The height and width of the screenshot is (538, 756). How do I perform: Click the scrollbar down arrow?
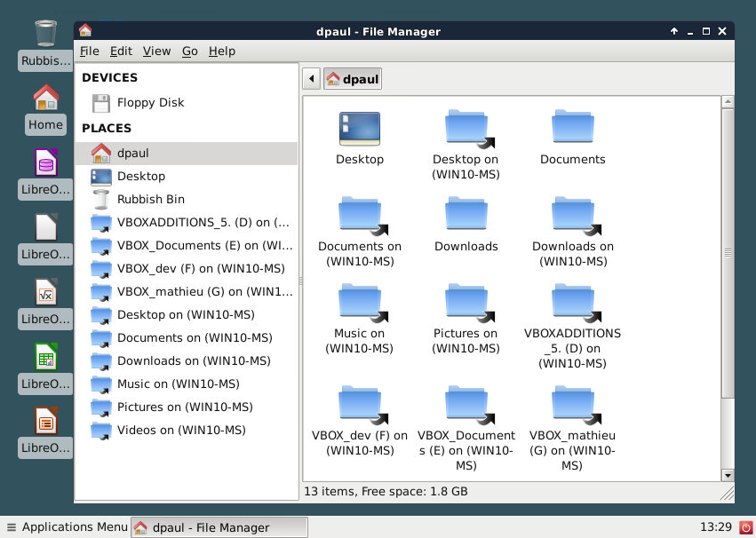point(728,475)
